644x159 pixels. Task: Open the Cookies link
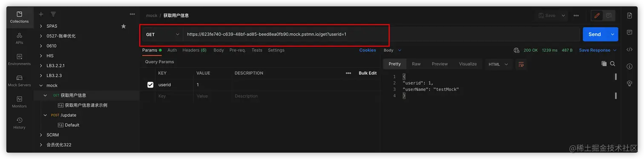point(368,50)
